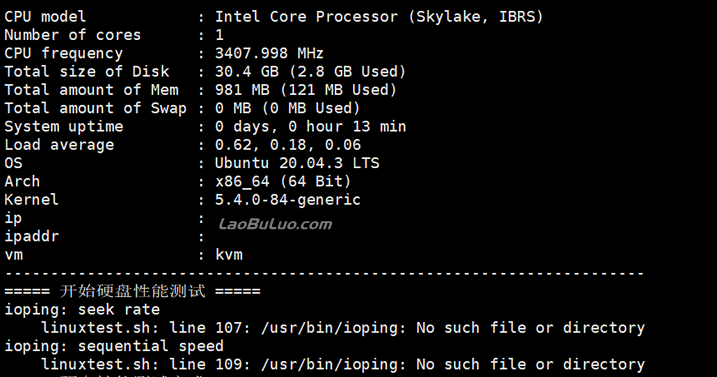Click the ioping: sequential speed line
The width and height of the screenshot is (717, 377).
[x=114, y=346]
